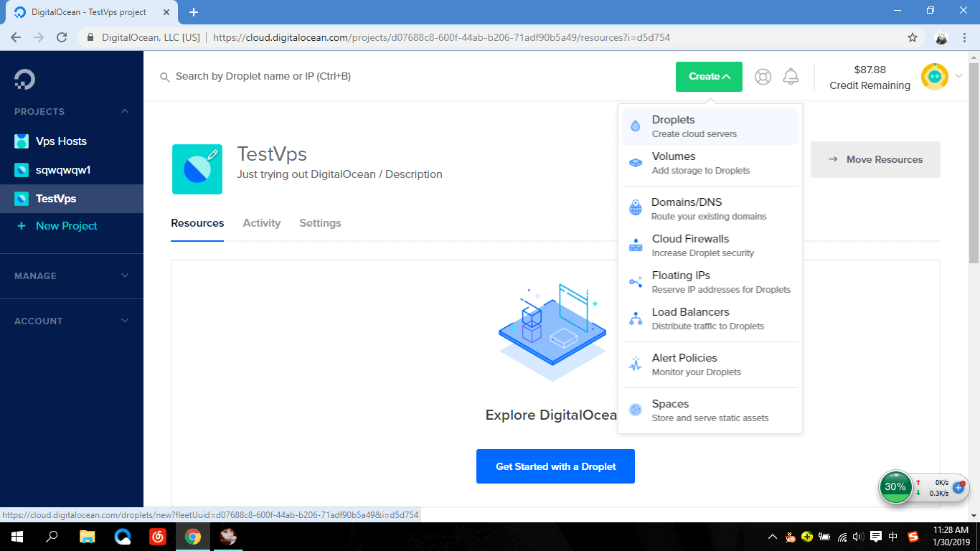Image resolution: width=980 pixels, height=551 pixels.
Task: Open the user avatar account dropdown
Action: coord(941,77)
